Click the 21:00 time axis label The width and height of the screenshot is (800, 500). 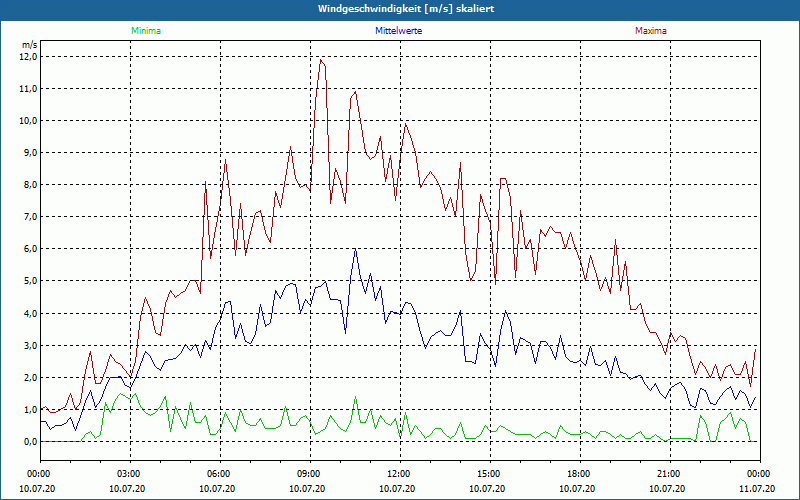tap(669, 474)
